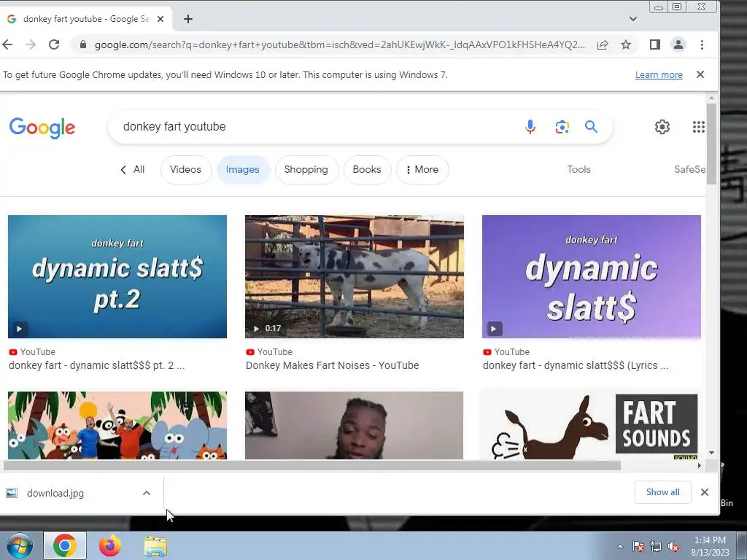Screen dimensions: 747x560
Task: Click Show all downloads
Action: click(x=662, y=492)
